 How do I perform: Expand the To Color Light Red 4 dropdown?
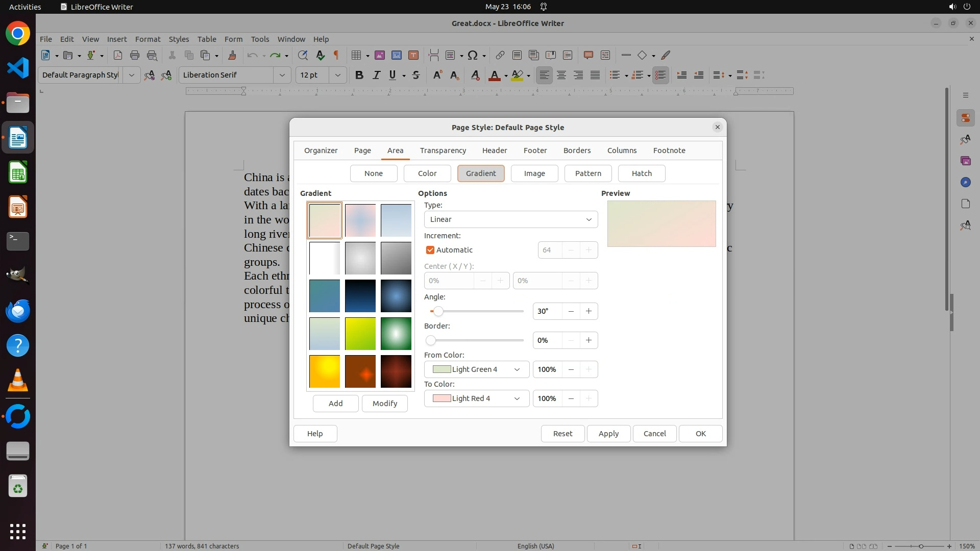(476, 398)
